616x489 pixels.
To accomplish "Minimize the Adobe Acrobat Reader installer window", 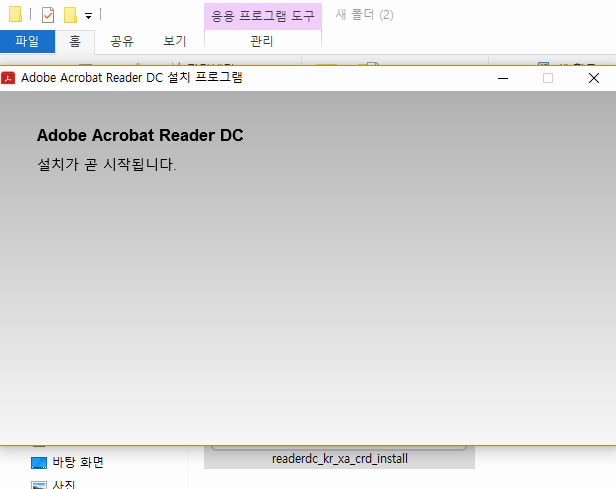I will (x=503, y=78).
